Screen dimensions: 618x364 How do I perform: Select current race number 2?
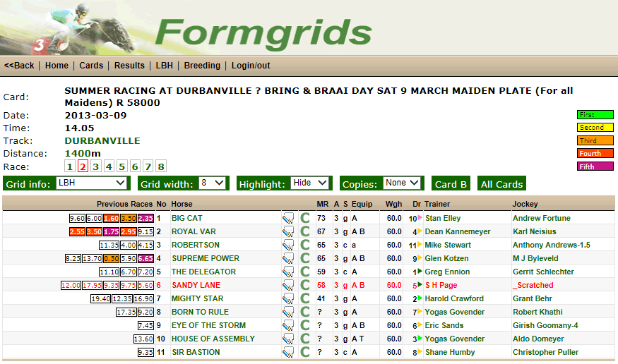pos(83,166)
